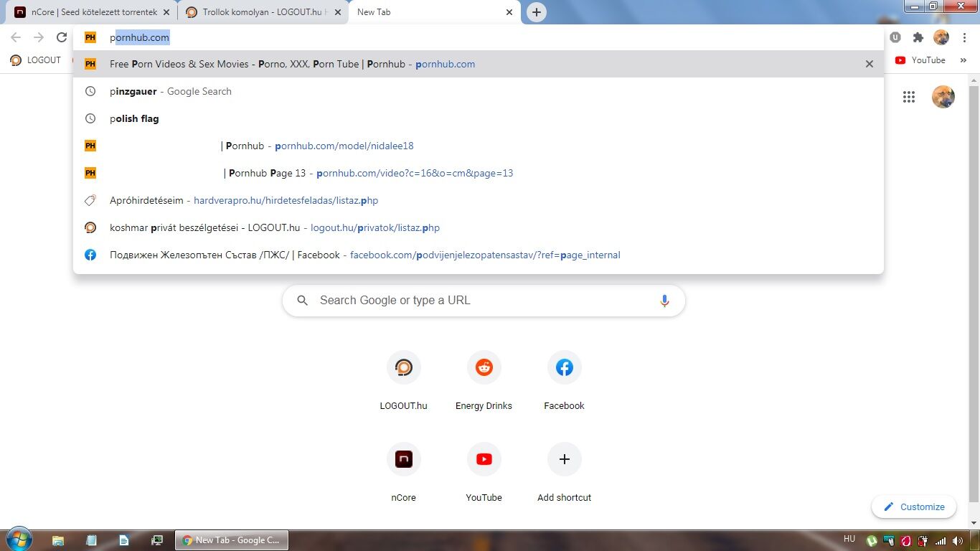Click the New Tab - Google Chrome taskbar button
980x551 pixels.
click(x=232, y=540)
